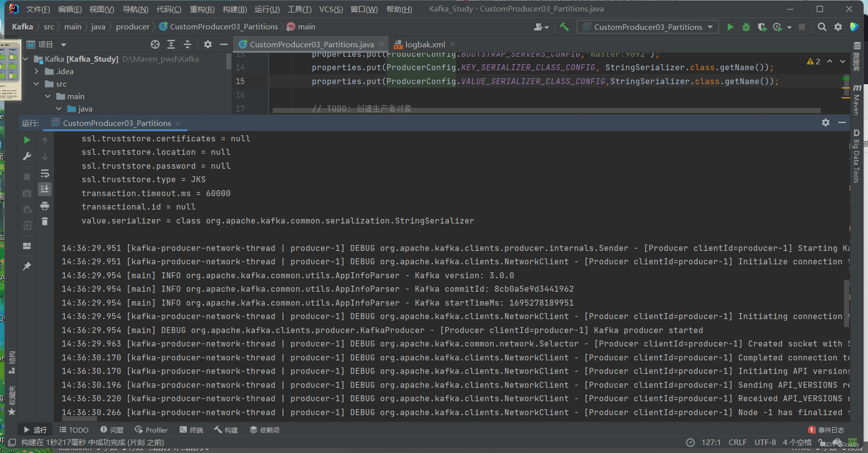Open the 运行 tool window button
The height and width of the screenshot is (453, 868).
35,430
